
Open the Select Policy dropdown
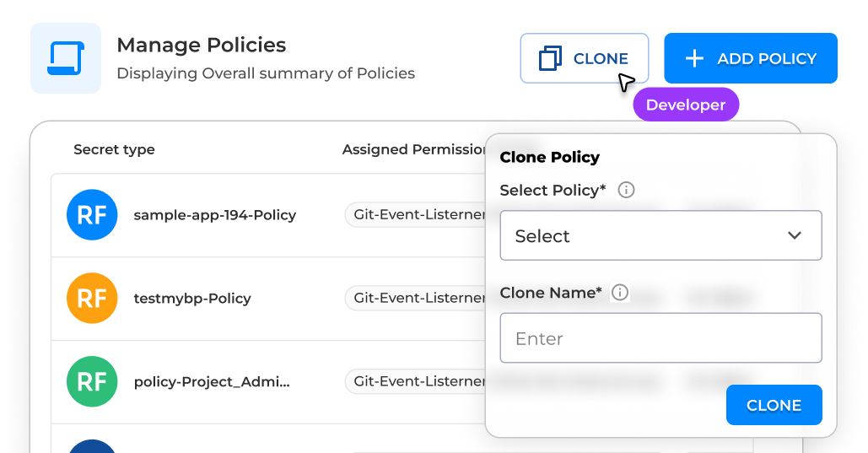coord(660,235)
